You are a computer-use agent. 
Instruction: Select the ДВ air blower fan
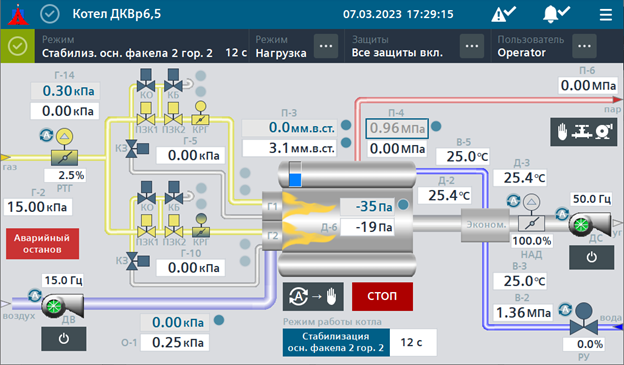[62, 306]
